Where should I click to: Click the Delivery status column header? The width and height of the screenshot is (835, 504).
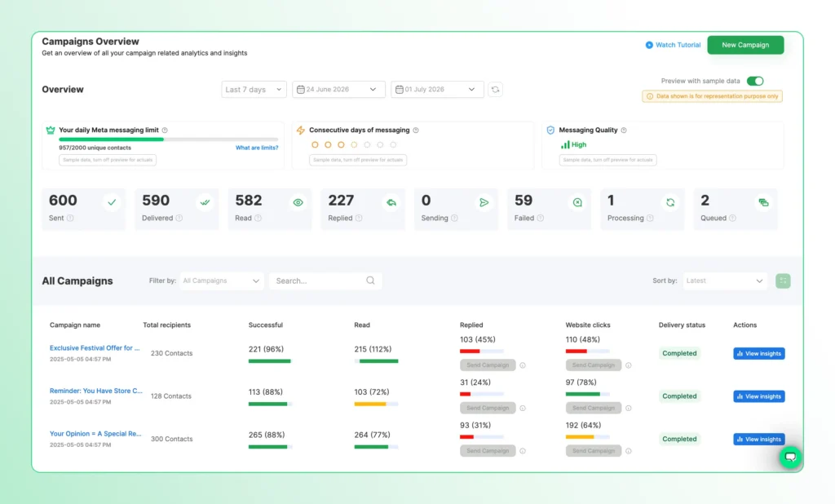(x=682, y=325)
